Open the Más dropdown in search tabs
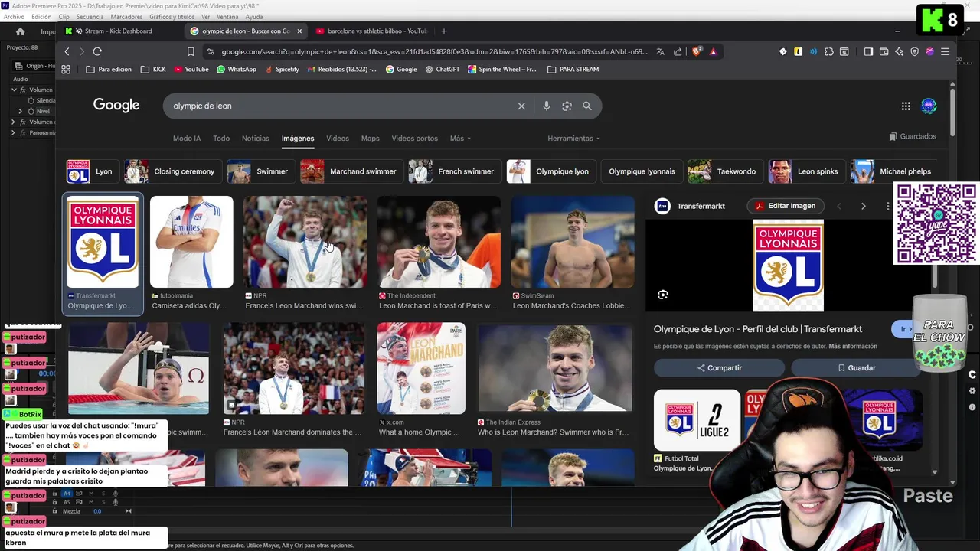The height and width of the screenshot is (551, 980). (x=460, y=139)
